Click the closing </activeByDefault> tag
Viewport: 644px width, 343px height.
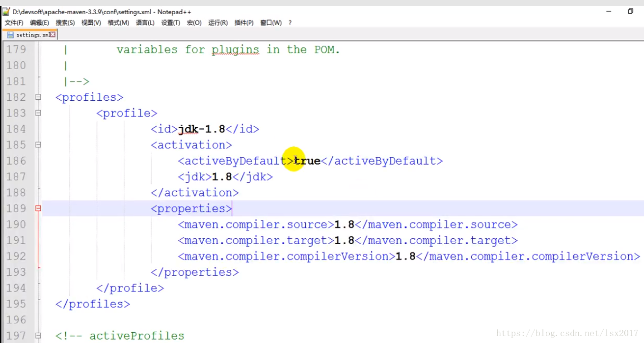(x=381, y=161)
